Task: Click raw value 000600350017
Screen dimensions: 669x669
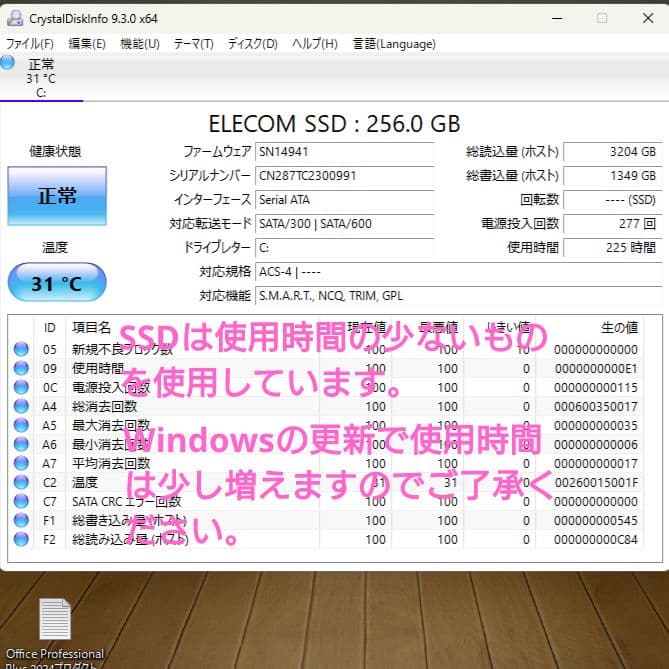Action: (x=596, y=407)
